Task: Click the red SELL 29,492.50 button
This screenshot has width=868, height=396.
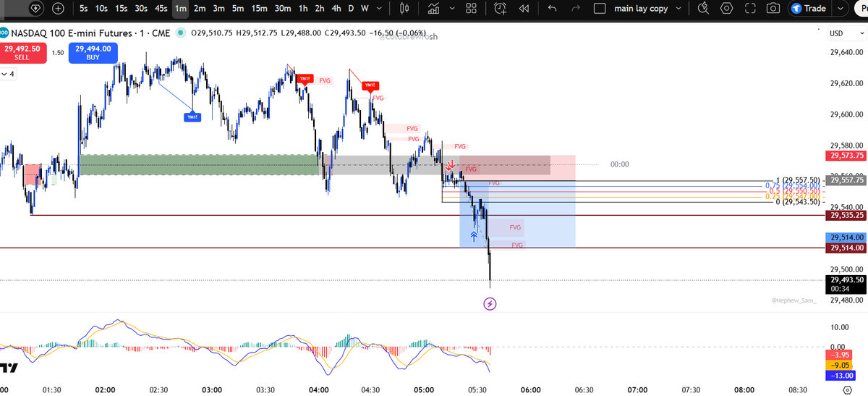Action: pyautogui.click(x=24, y=54)
